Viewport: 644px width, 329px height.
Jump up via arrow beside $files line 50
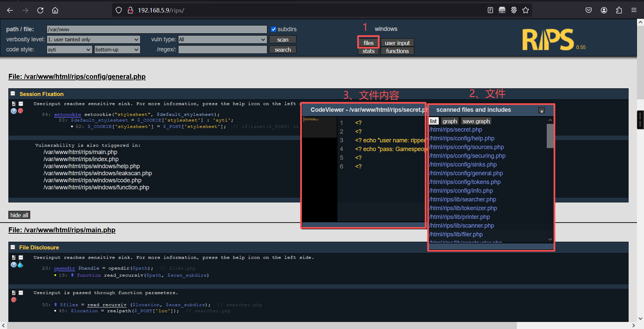pyautogui.click(x=55, y=304)
